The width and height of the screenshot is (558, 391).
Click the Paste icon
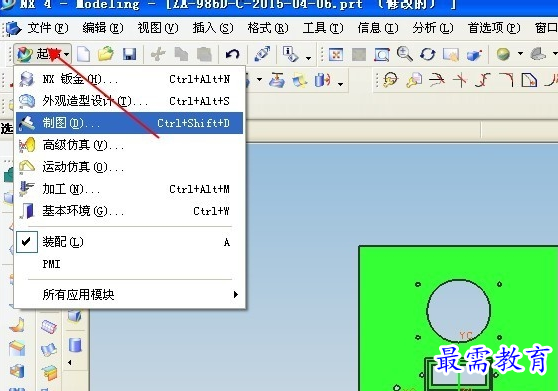pyautogui.click(x=204, y=54)
